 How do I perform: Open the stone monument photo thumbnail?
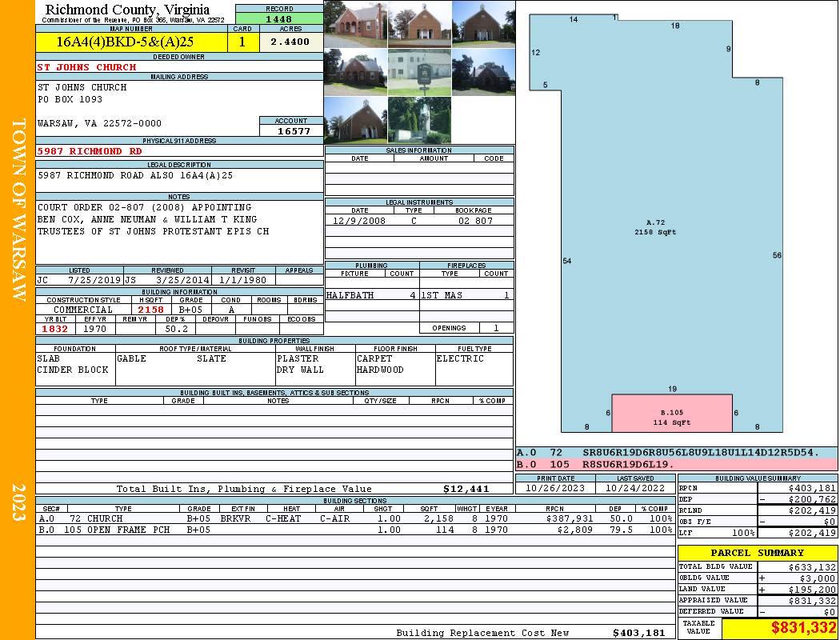click(419, 120)
